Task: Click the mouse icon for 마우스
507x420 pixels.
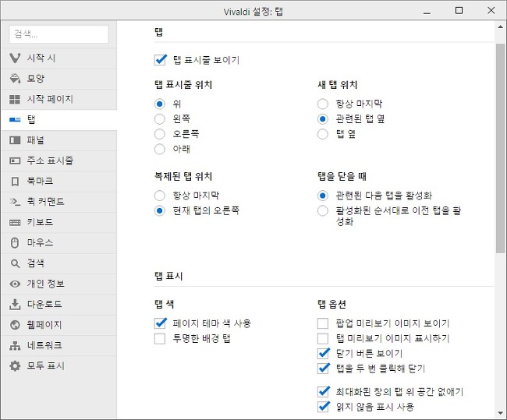Action: 15,242
